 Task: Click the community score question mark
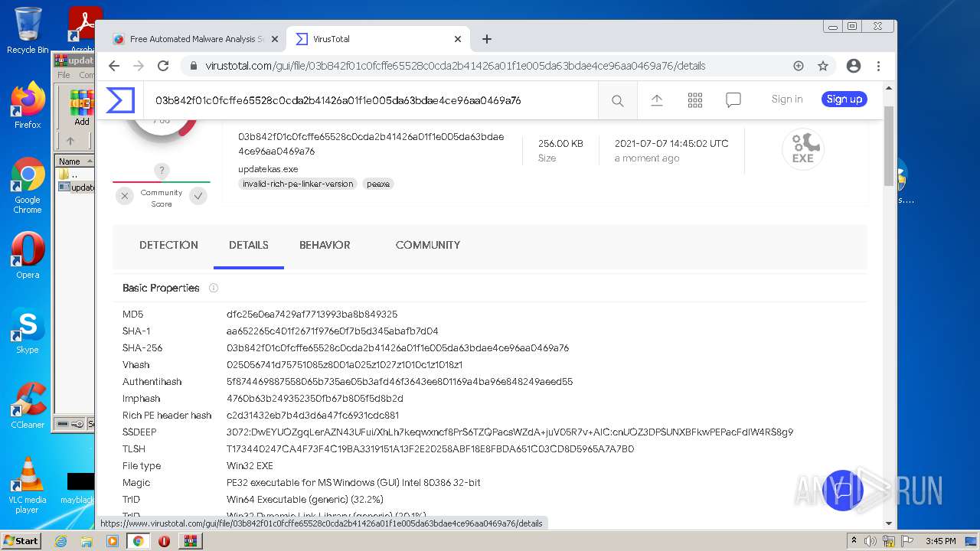pyautogui.click(x=161, y=170)
